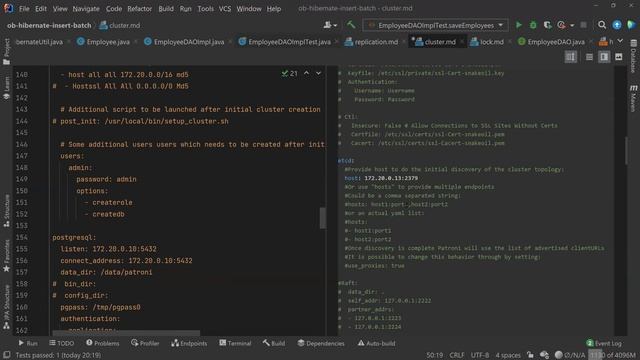This screenshot has width=640, height=360.
Task: Open the Terminal tool window
Action: (235, 343)
